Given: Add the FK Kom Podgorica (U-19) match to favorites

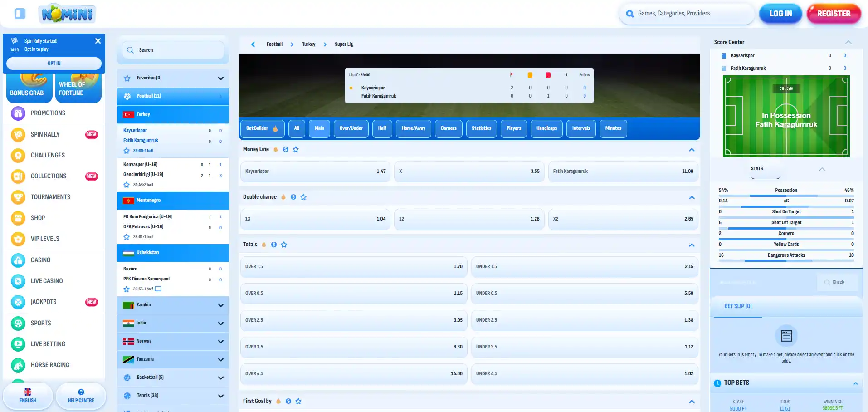Looking at the screenshot, I should [127, 237].
